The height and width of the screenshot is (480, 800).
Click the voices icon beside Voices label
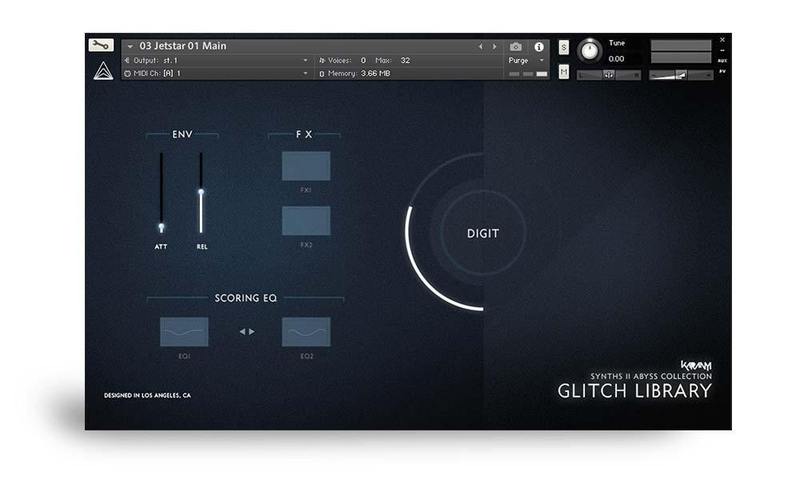point(322,60)
